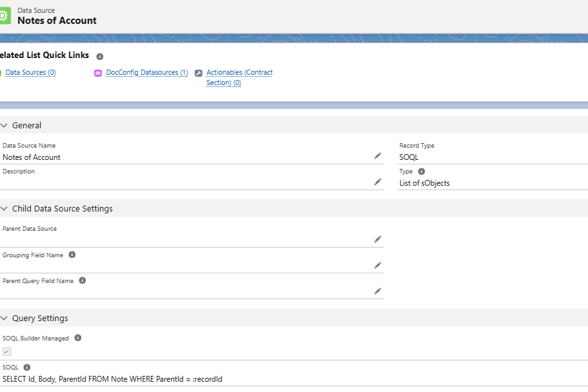Edit the Parent Data Source pencil
This screenshot has width=588, height=392.
tap(378, 239)
